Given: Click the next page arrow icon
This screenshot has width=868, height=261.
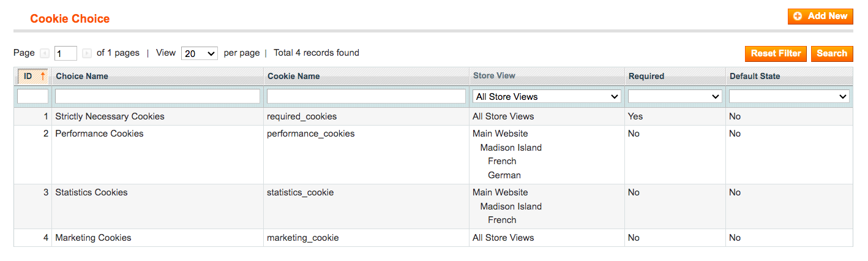Looking at the screenshot, I should [87, 53].
